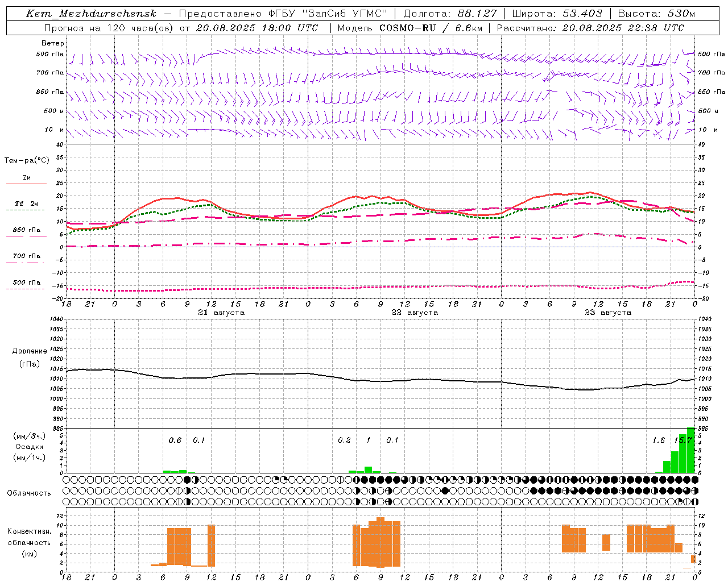Click the Тем-ра(°C) temperature panel label
The image size is (728, 582).
point(27,161)
